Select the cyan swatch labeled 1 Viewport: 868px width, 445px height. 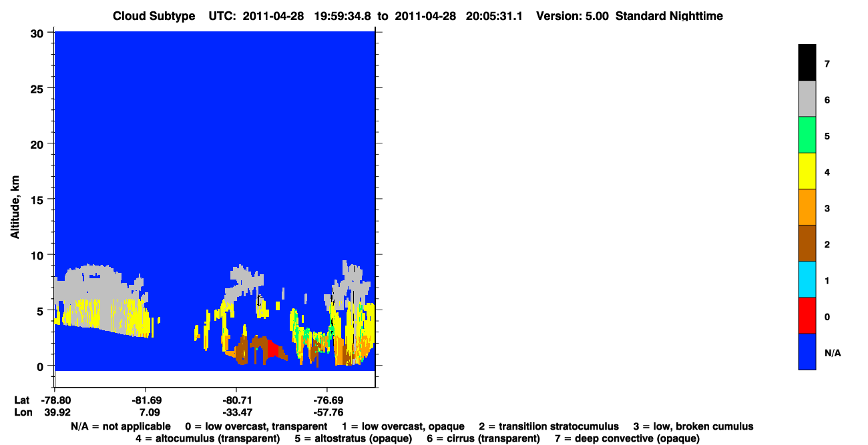pyautogui.click(x=807, y=279)
